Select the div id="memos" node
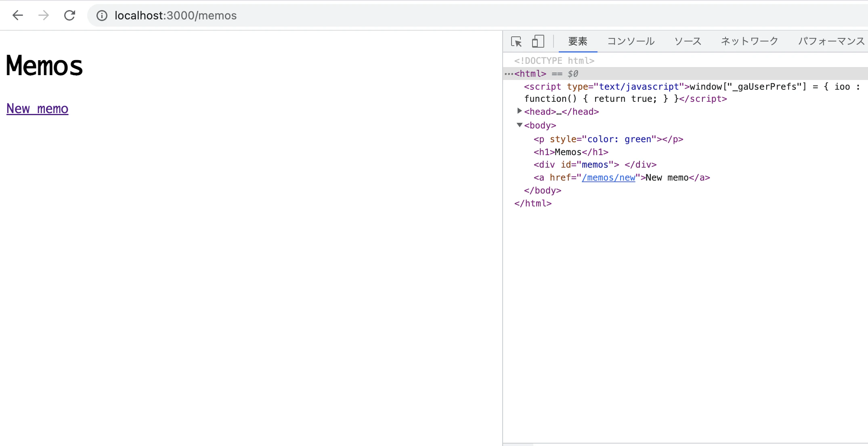 coord(595,165)
